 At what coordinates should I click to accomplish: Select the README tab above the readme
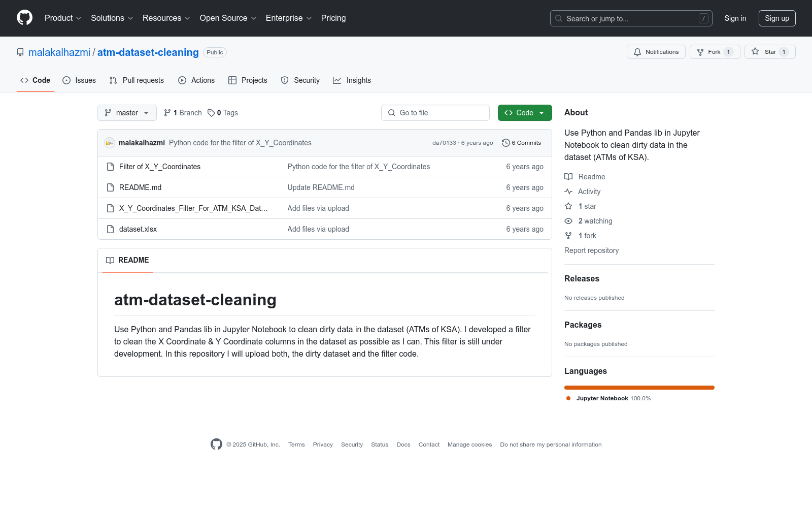click(127, 260)
